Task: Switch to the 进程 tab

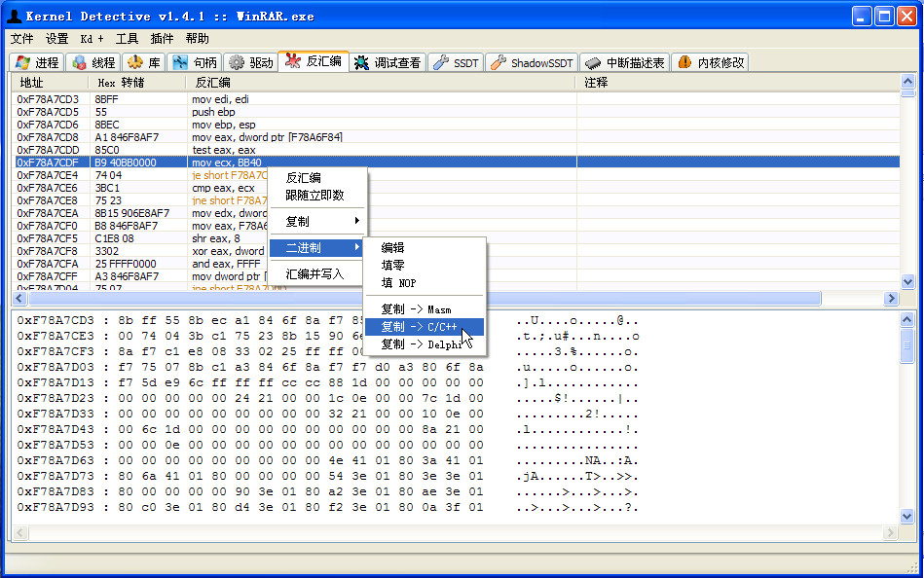Action: click(37, 62)
